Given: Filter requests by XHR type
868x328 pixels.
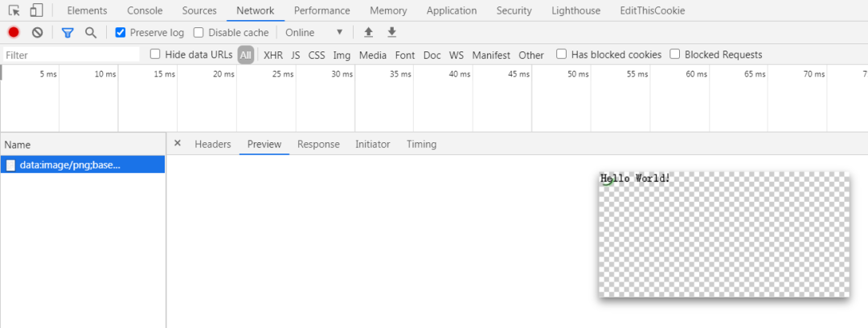Looking at the screenshot, I should [273, 55].
